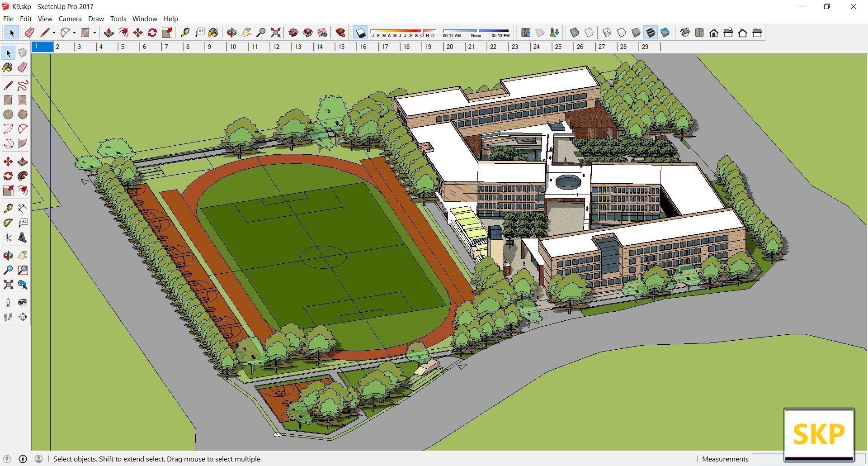Open the File menu

[8, 19]
